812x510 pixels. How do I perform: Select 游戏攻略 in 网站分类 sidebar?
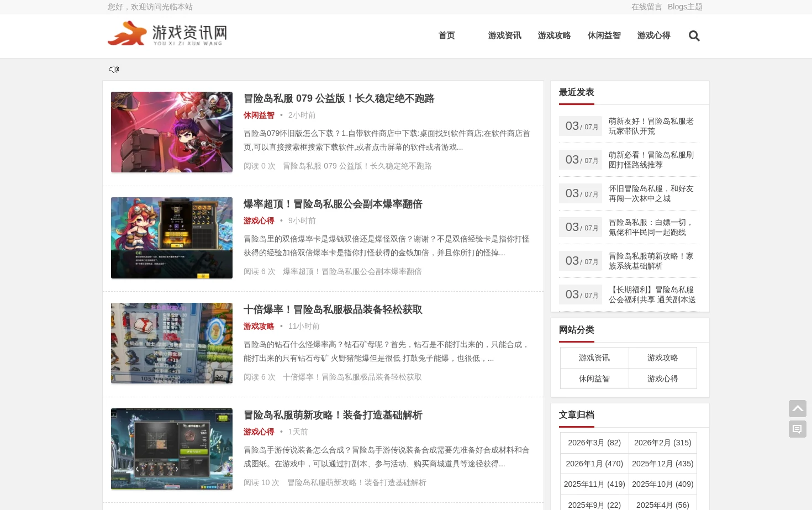tap(663, 357)
